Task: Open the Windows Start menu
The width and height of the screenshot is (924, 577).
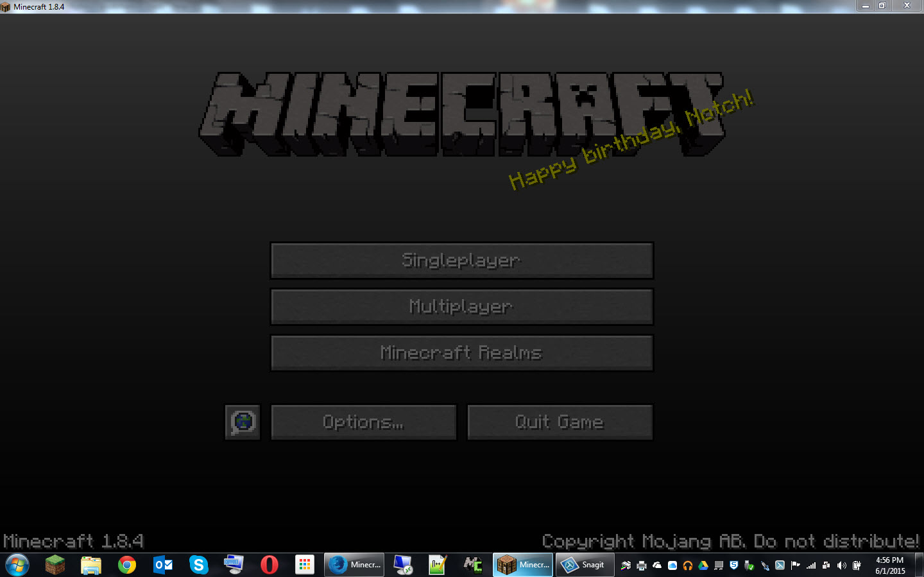Action: tap(17, 565)
